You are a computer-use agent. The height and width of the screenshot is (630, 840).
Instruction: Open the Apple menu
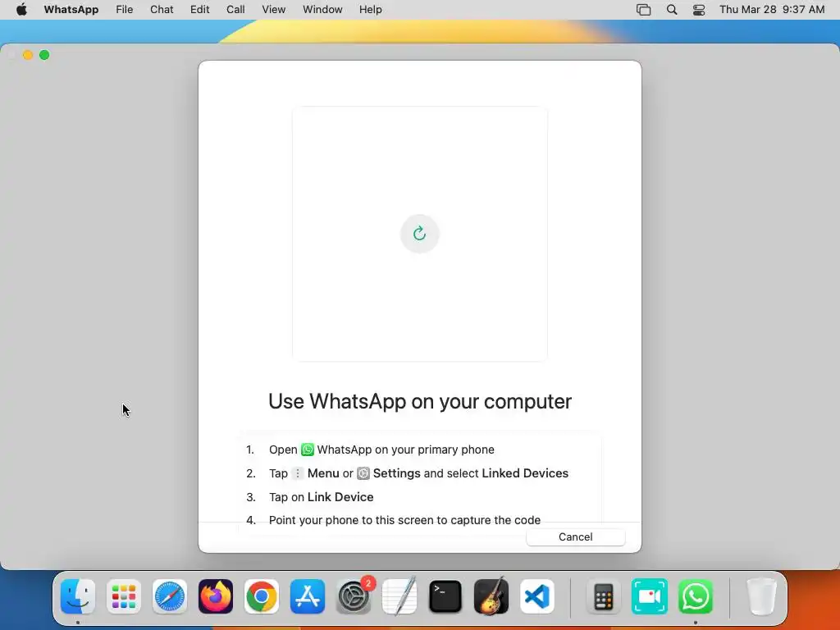[x=21, y=10]
